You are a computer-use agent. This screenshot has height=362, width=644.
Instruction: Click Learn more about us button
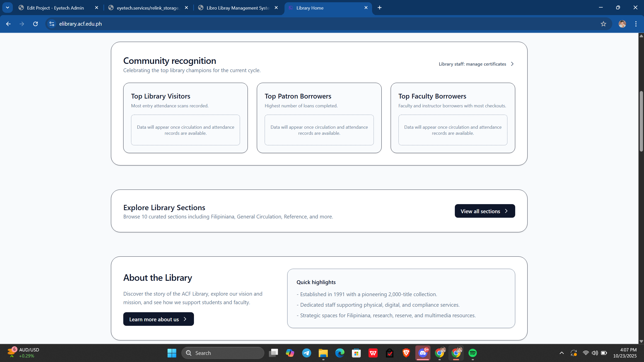coord(158,319)
